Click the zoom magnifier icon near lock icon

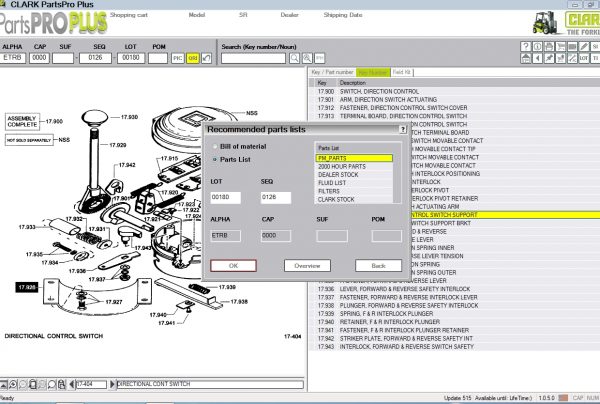point(52,384)
